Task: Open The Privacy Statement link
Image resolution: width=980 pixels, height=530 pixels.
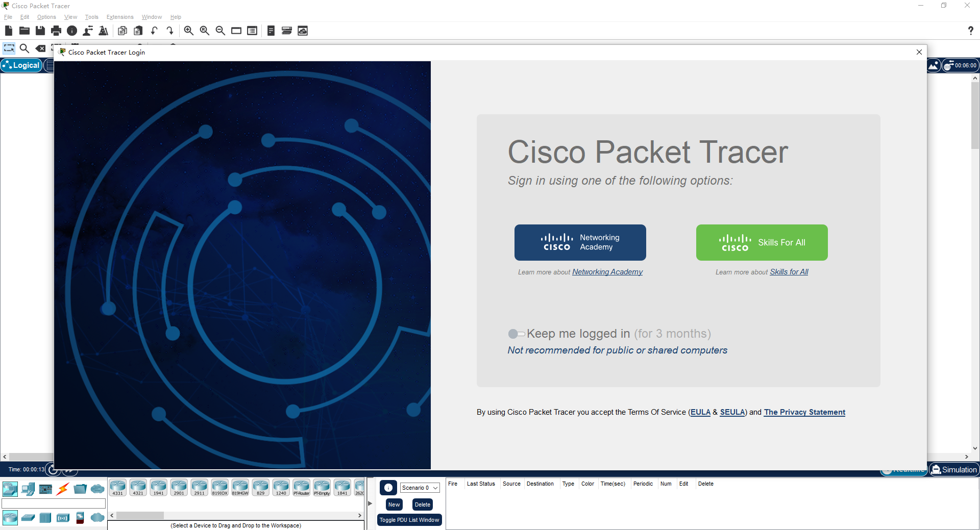Action: (804, 412)
